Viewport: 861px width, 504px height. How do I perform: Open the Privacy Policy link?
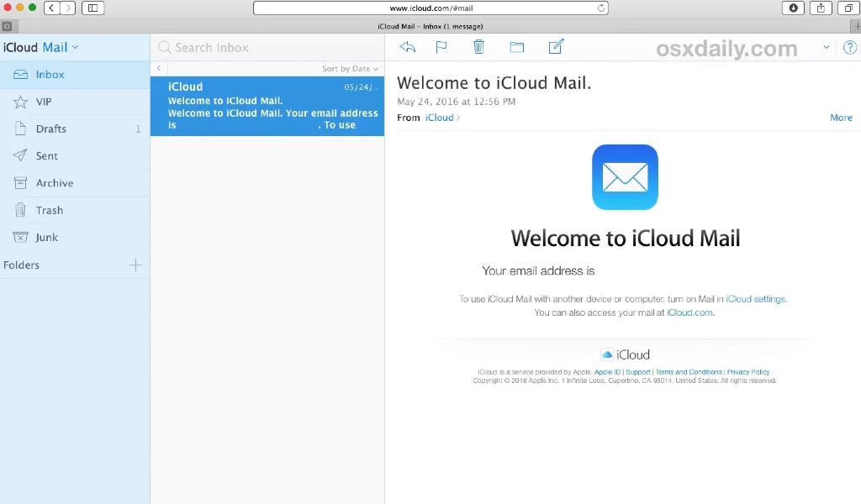coord(748,372)
